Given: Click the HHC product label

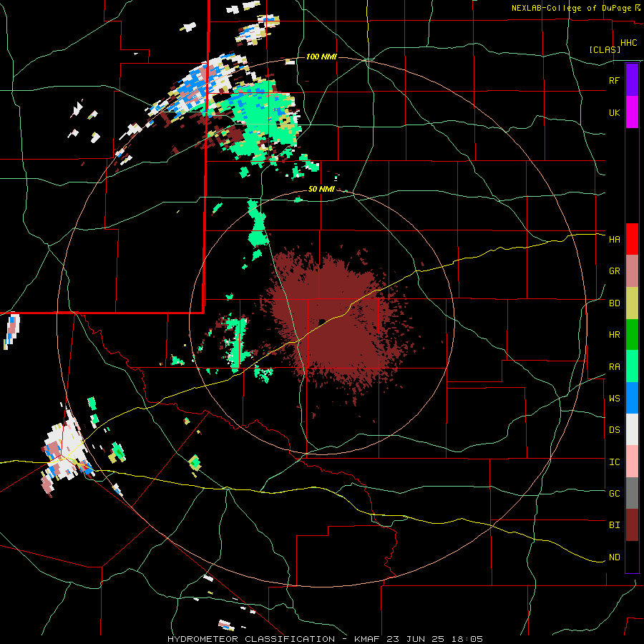Looking at the screenshot, I should point(629,43).
